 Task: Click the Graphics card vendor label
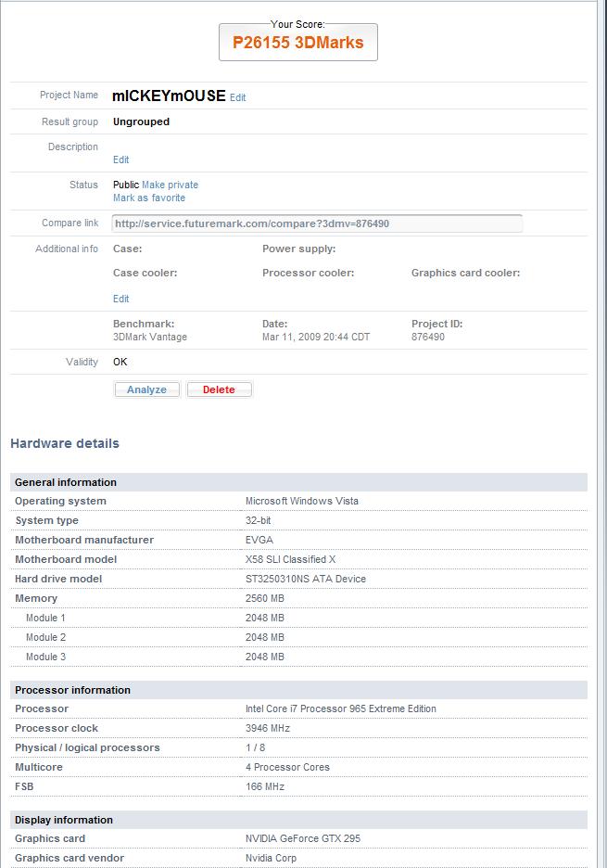(x=70, y=858)
